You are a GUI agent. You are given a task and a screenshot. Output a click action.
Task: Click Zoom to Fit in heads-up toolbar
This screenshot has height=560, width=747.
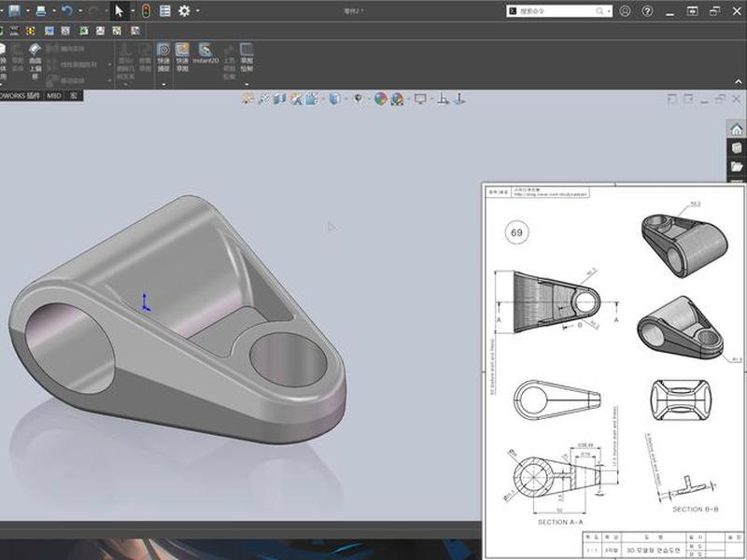(x=247, y=99)
